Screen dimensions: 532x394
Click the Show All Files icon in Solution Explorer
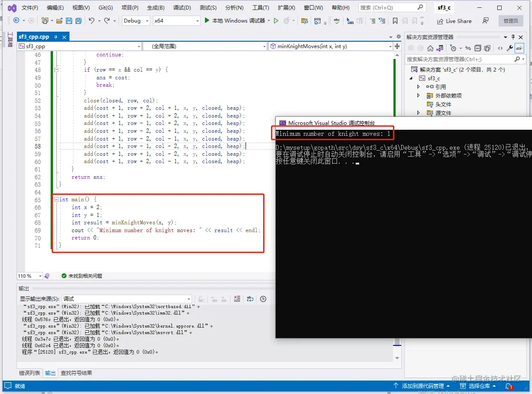tap(487, 48)
